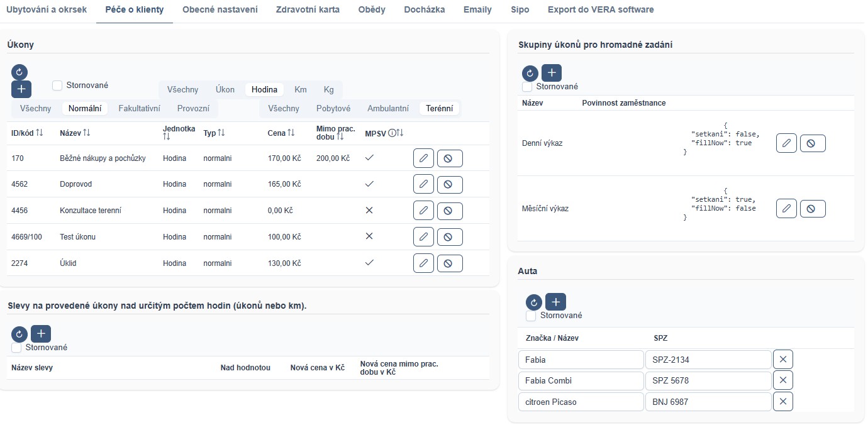
Task: Refresh the Úkony list
Action: (19, 72)
